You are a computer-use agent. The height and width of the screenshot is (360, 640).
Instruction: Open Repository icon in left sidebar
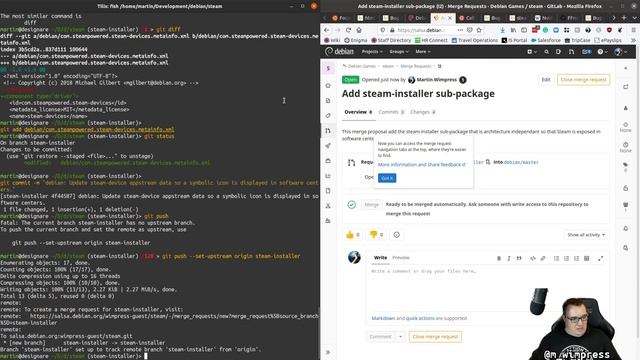[x=328, y=100]
